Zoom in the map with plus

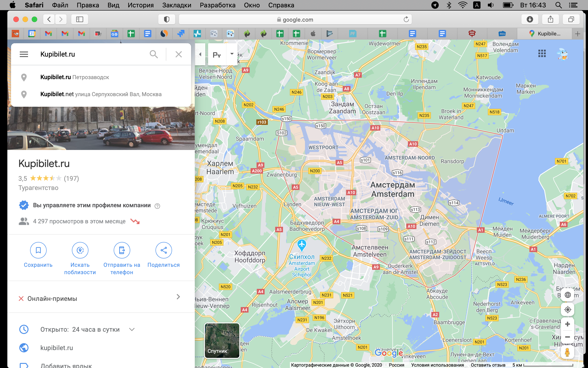(x=567, y=324)
